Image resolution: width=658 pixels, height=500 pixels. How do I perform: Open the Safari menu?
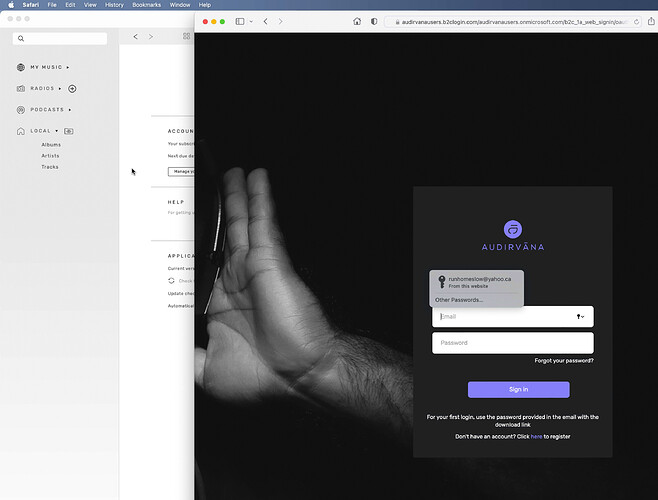(31, 5)
